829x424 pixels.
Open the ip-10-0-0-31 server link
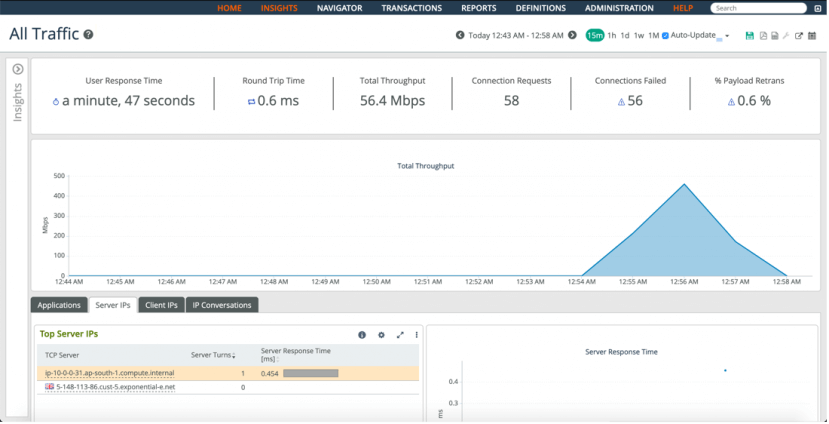(109, 373)
